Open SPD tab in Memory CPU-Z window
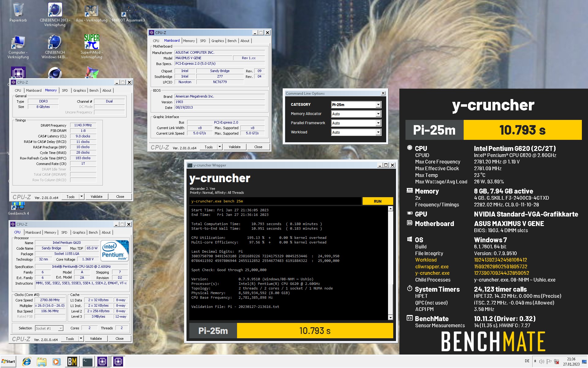This screenshot has height=368, width=588. 65,90
